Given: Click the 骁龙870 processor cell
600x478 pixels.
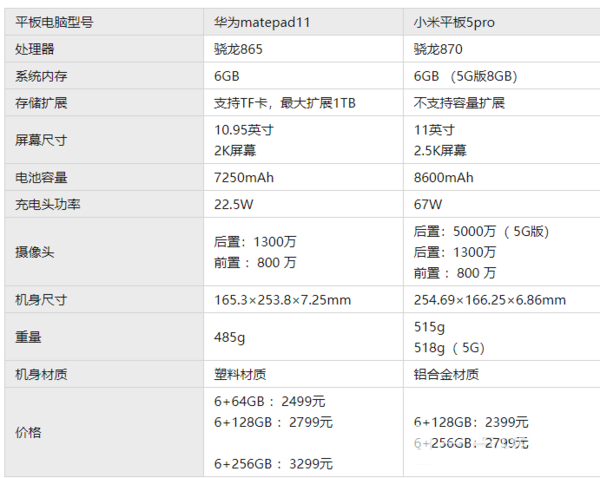Looking at the screenshot, I should coord(439,49).
